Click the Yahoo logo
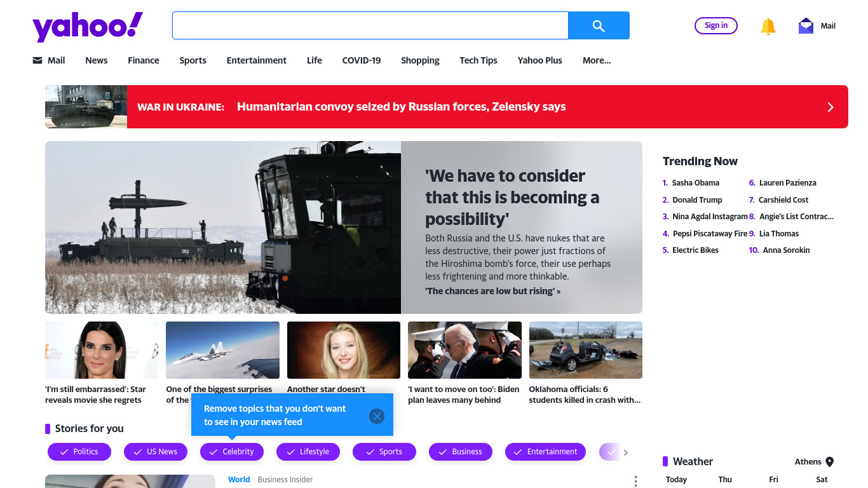Screen dimensions: 868x488 [88, 27]
